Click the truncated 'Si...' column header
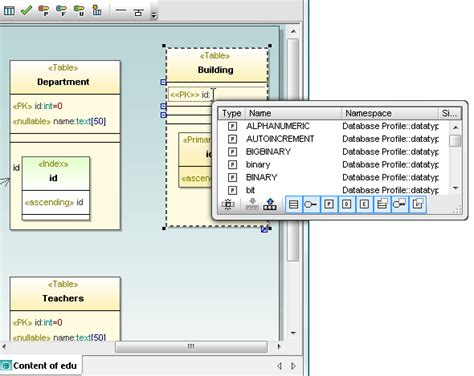Screen dimensions: 474x376 point(450,113)
